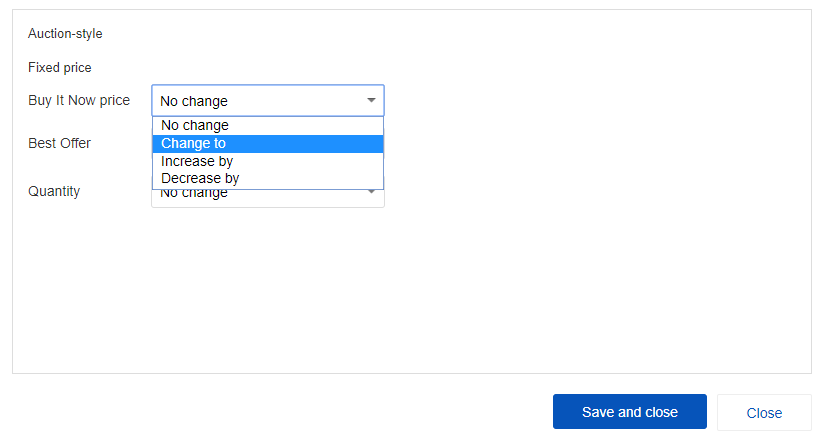The height and width of the screenshot is (436, 817).
Task: Click the Quantity dropdown arrow
Action: [371, 192]
